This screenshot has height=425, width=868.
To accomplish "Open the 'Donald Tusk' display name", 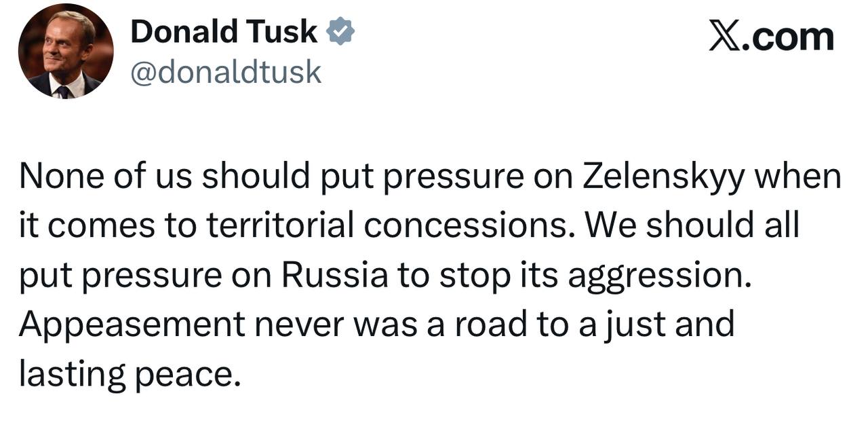I will (224, 32).
